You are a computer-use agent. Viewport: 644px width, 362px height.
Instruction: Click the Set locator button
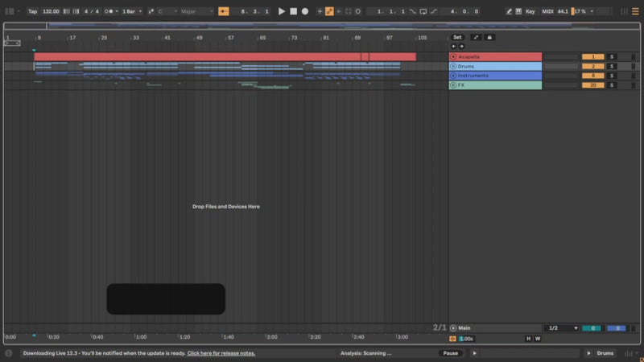click(x=457, y=37)
